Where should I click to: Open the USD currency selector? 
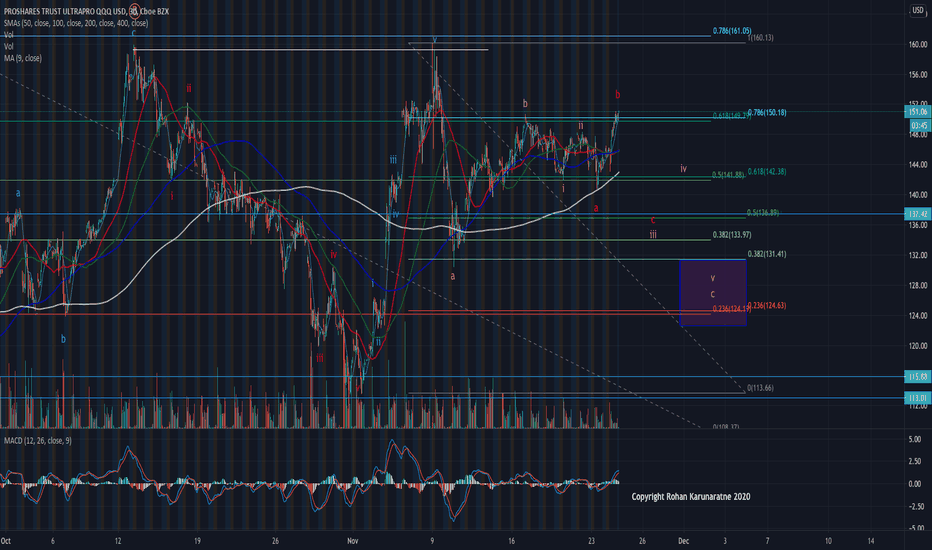(x=918, y=10)
